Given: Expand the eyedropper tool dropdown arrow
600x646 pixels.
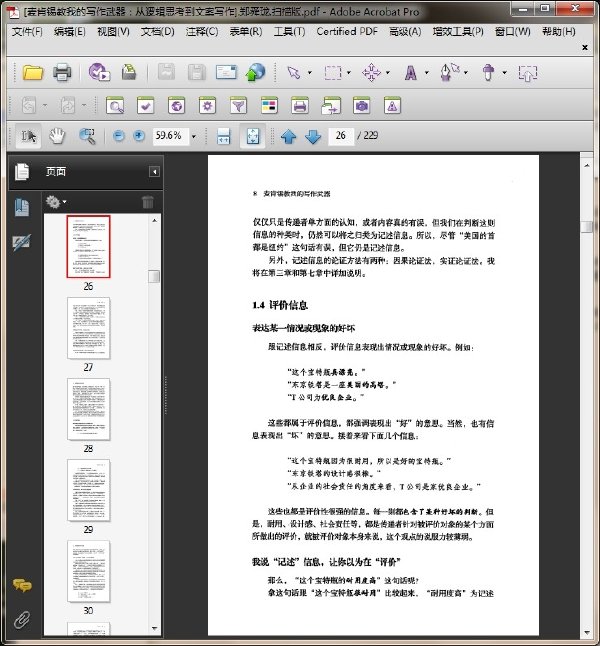Looking at the screenshot, I should pyautogui.click(x=504, y=73).
